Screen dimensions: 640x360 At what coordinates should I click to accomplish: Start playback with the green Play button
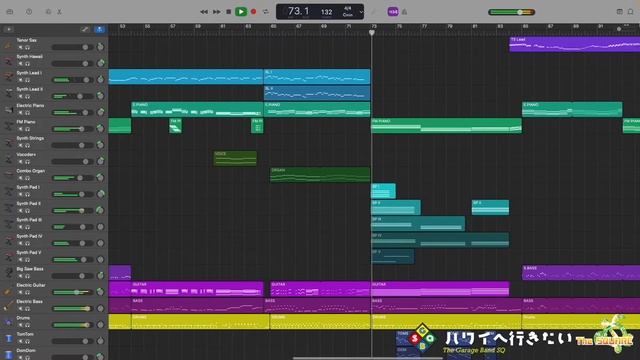(x=241, y=12)
